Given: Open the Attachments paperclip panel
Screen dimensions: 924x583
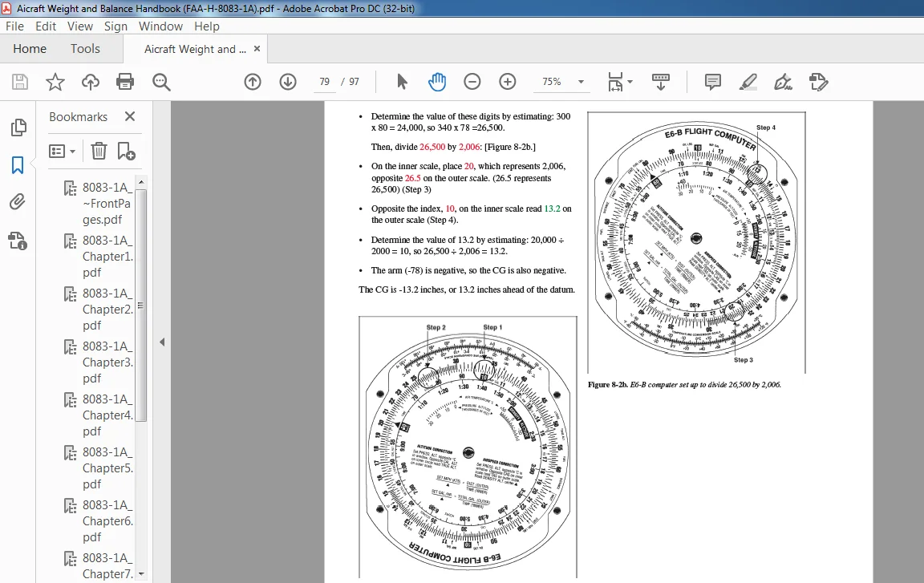Looking at the screenshot, I should (18, 202).
